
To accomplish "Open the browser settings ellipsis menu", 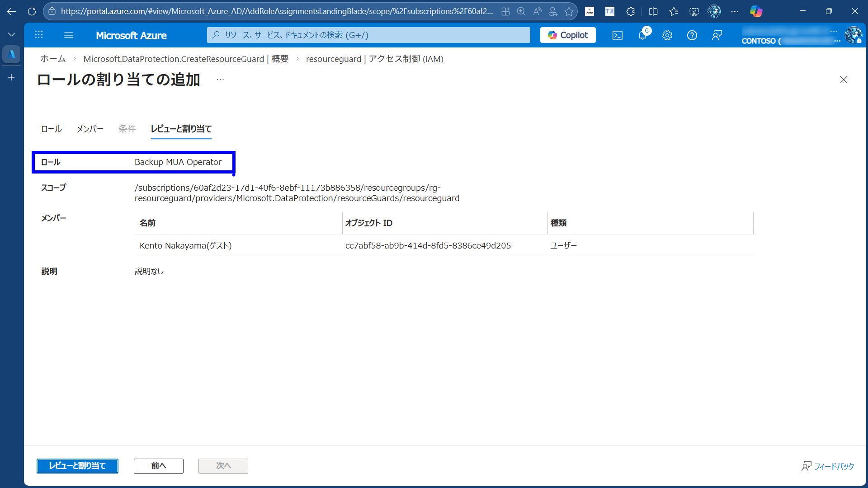I will (x=735, y=11).
